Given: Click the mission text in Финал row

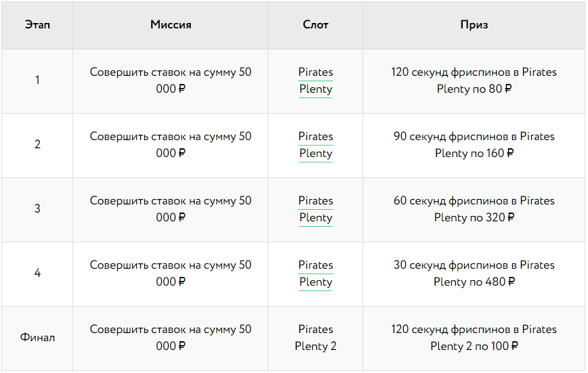Looking at the screenshot, I should pyautogui.click(x=171, y=338).
